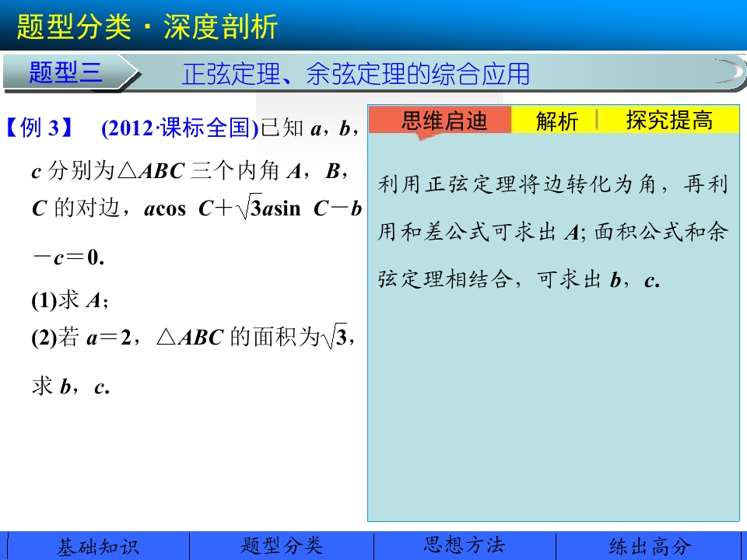Click the line 求 b, c.
This screenshot has width=747, height=560.
pyautogui.click(x=71, y=387)
